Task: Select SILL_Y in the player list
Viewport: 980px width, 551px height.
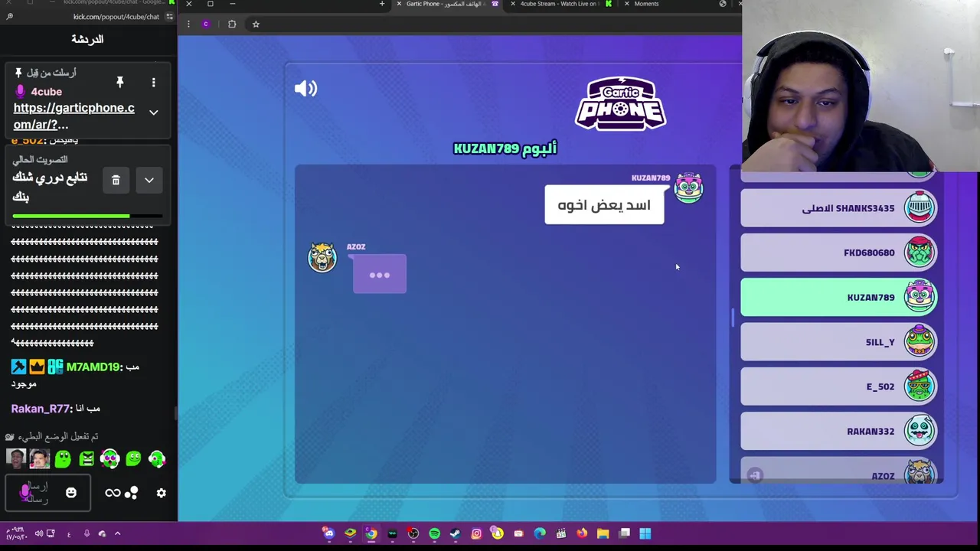Action: (838, 342)
